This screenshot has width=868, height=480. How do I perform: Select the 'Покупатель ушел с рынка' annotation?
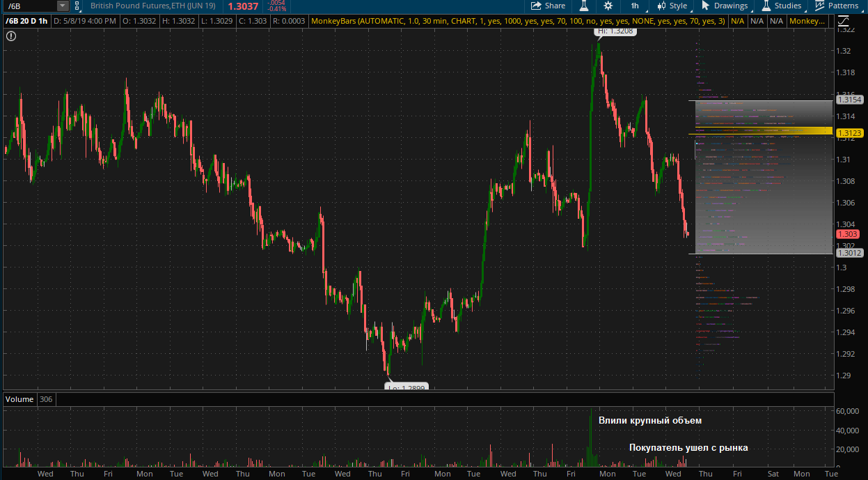tap(688, 448)
